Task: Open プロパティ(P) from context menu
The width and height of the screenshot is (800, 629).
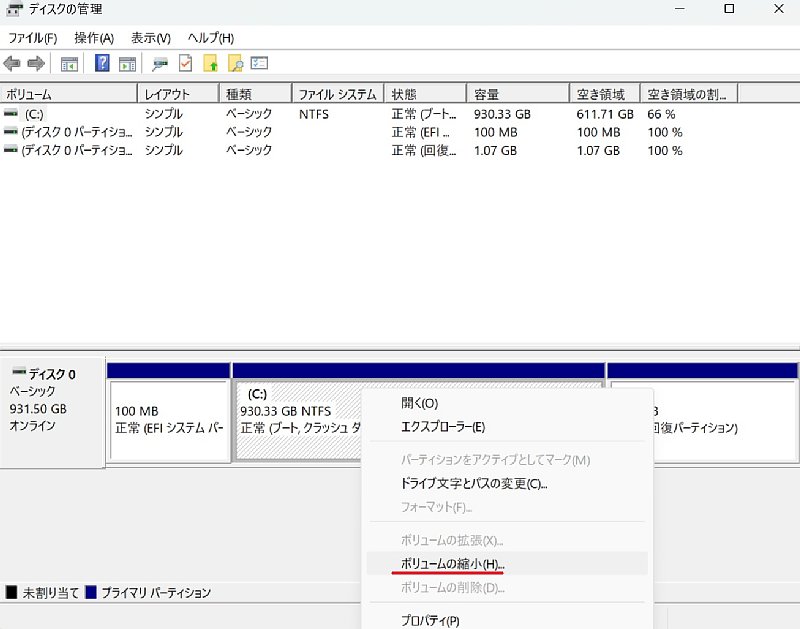Action: point(430,620)
